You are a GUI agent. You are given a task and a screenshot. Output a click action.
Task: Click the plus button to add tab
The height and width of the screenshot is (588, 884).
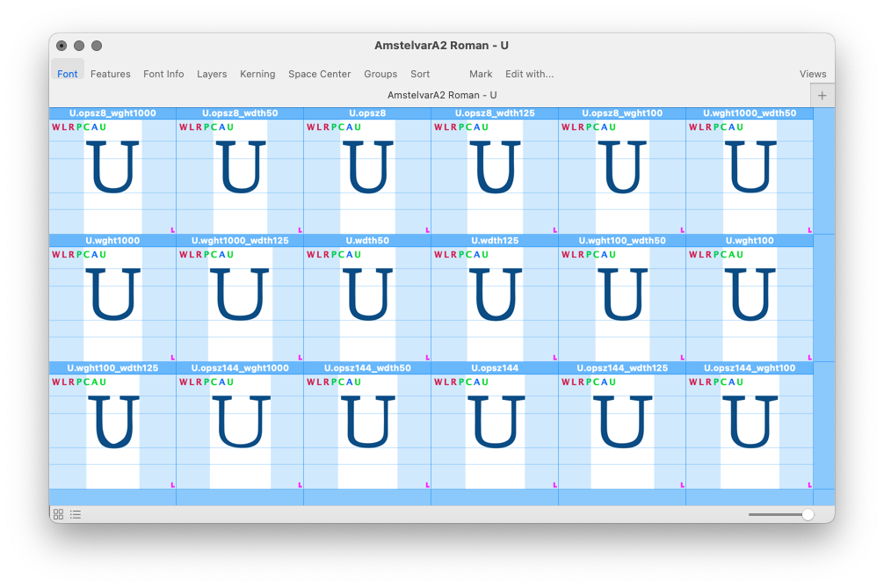click(x=822, y=95)
